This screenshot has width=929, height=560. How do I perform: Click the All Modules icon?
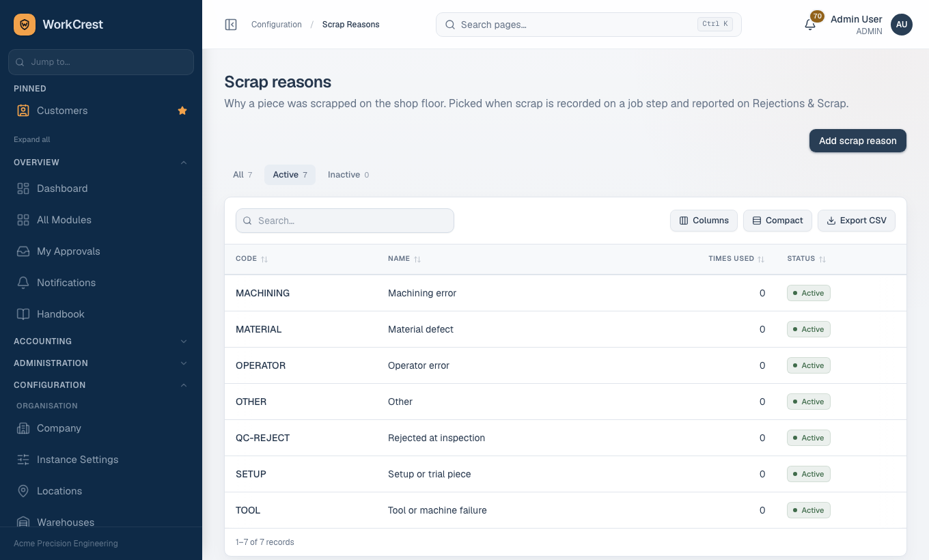click(x=23, y=220)
